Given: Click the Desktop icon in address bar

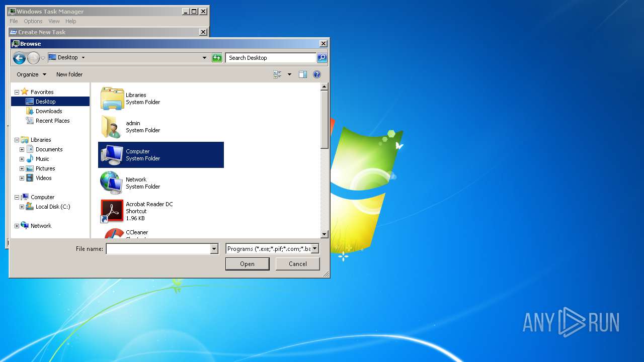Looking at the screenshot, I should [52, 57].
